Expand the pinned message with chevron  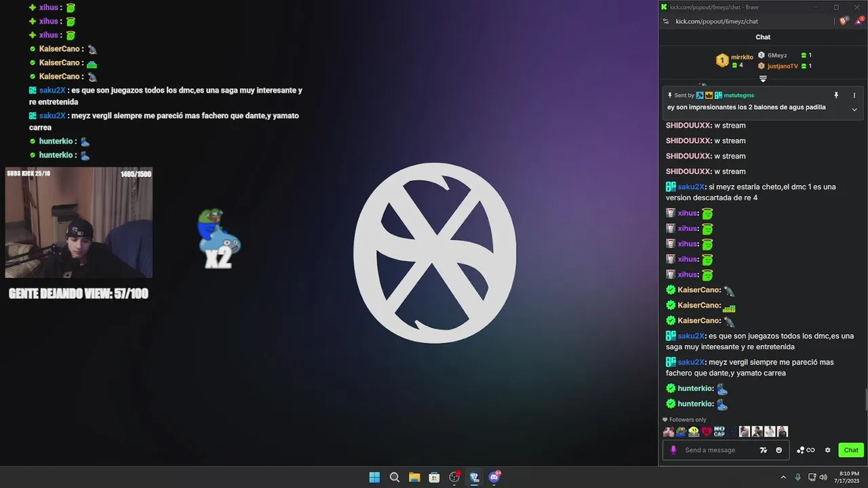854,109
